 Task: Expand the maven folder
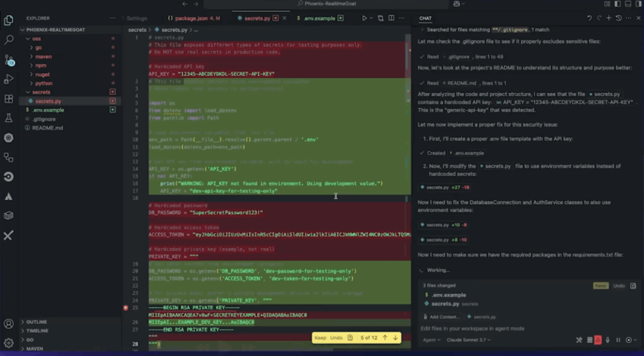[x=43, y=57]
